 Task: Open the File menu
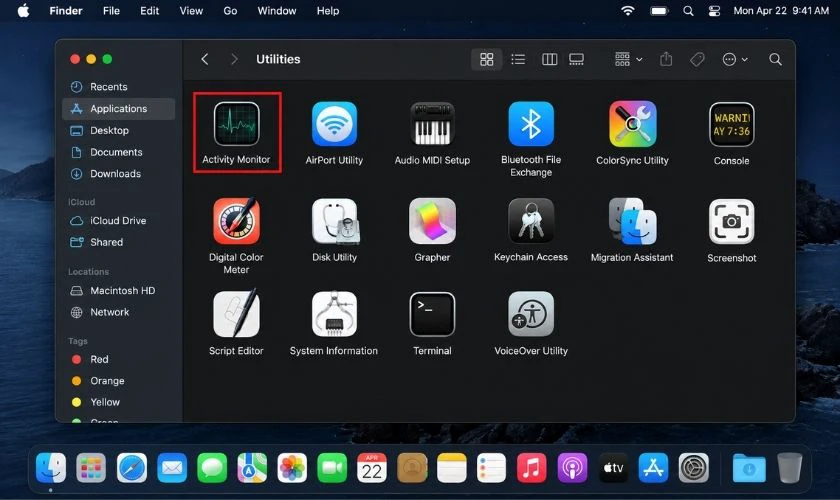(x=111, y=11)
